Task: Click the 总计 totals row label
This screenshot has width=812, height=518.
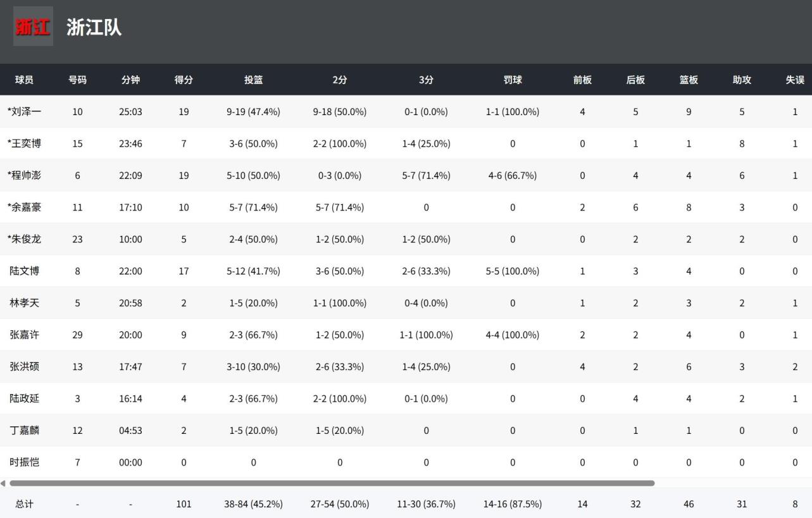Action: click(x=25, y=504)
